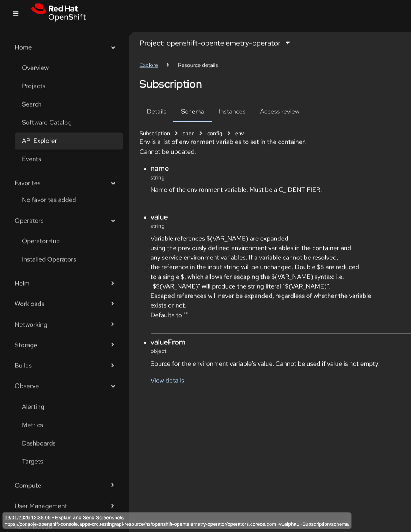Collapse the Home navigation section
Viewport: 411px width, 532px height.
[x=65, y=47]
